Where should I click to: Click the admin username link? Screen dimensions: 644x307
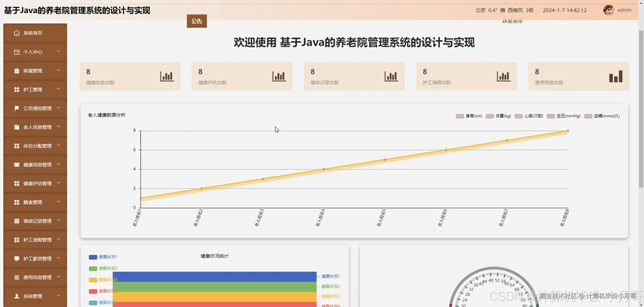point(624,10)
